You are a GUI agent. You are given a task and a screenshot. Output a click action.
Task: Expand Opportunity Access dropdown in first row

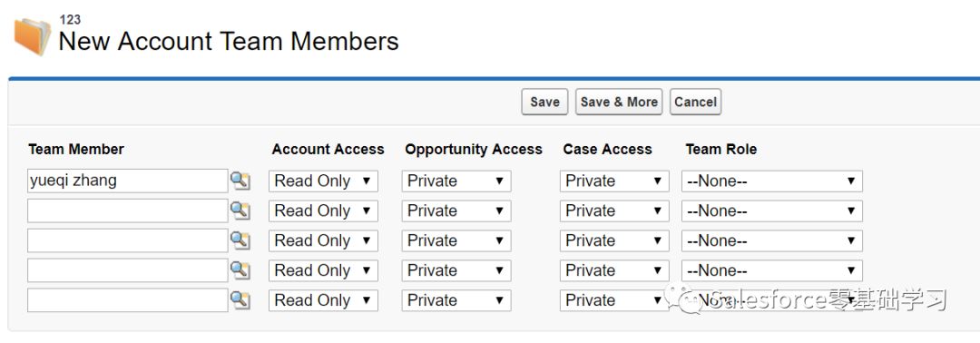456,181
